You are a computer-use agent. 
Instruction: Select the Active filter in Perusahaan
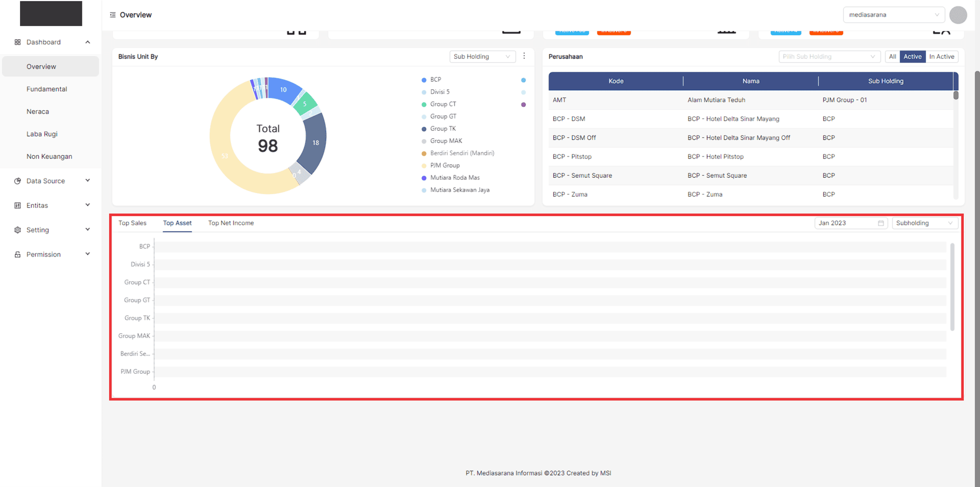pyautogui.click(x=912, y=57)
